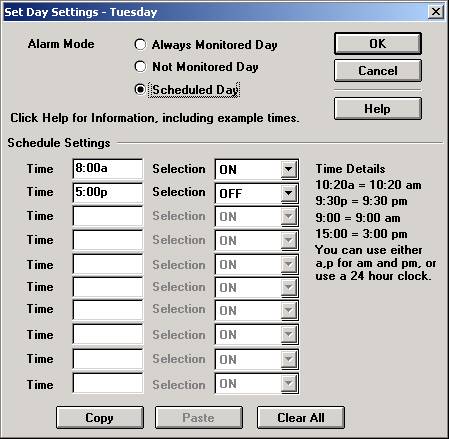Screen dimensions: 449x439
Task: Clear All schedule entries
Action: [x=301, y=417]
